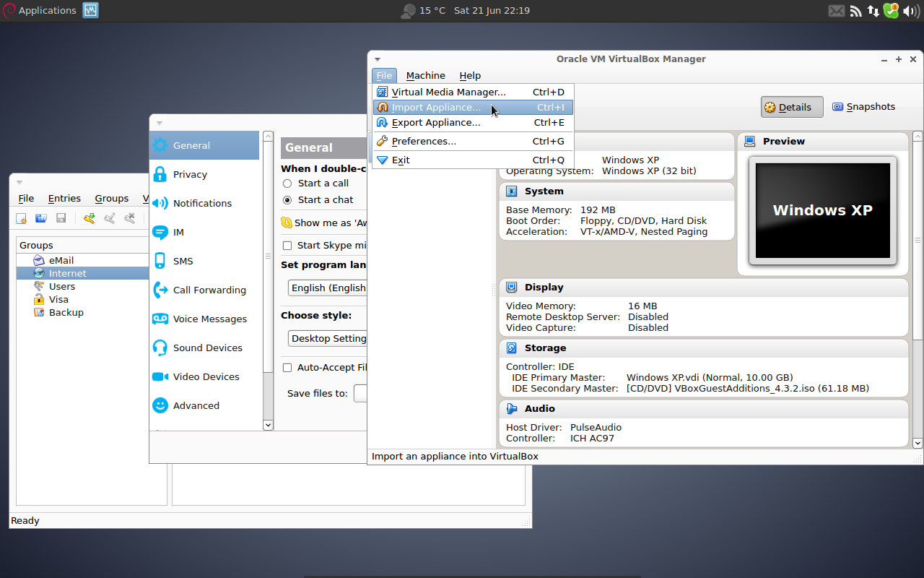Open the Call Forwarding icon

[160, 290]
